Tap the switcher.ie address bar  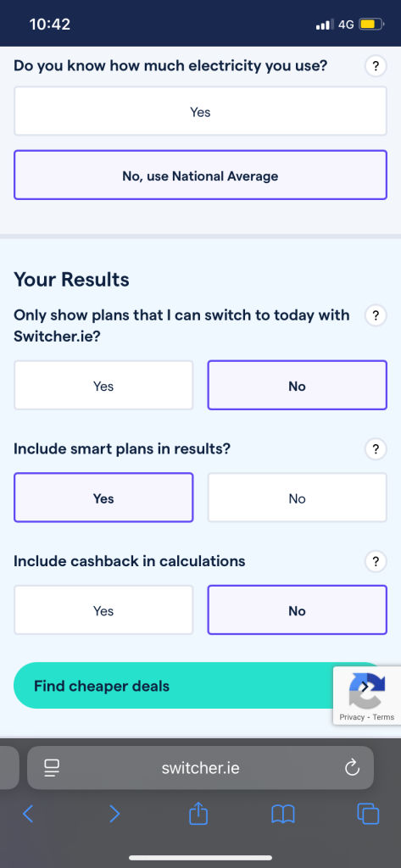[200, 768]
